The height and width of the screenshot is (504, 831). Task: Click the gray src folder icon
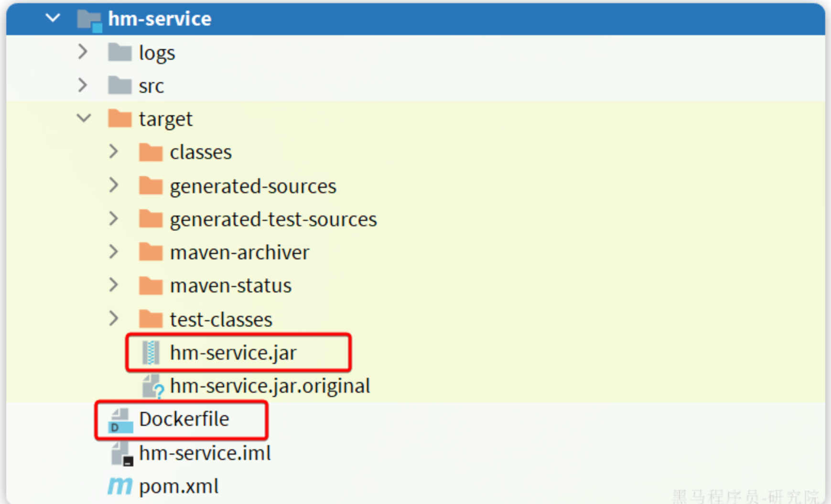point(119,86)
